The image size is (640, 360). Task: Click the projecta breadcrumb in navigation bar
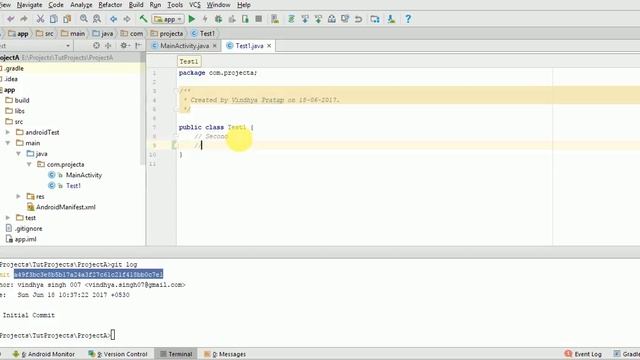[167, 33]
